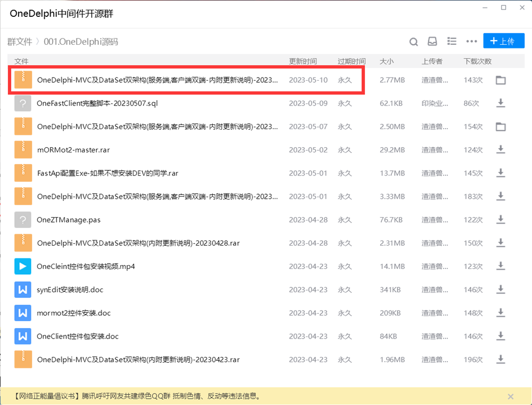This screenshot has height=405, width=532.
Task: Click the inbox tray icon beside search
Action: point(432,41)
